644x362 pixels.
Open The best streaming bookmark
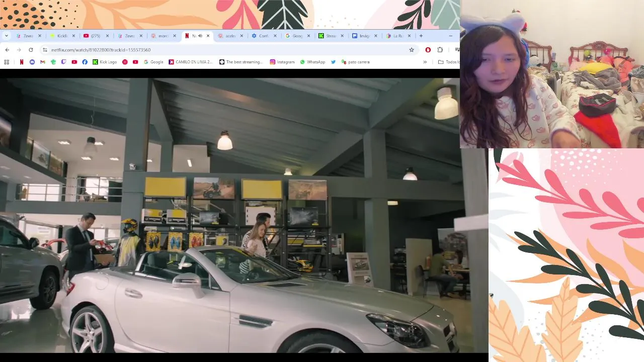pos(241,62)
